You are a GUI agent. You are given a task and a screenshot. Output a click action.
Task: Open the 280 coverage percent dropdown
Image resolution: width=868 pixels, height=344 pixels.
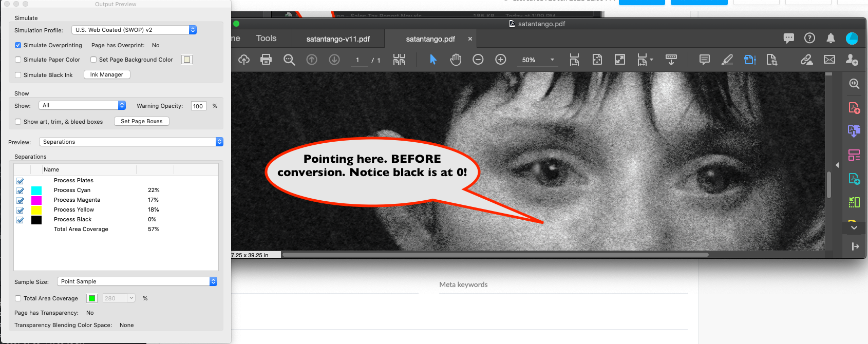[x=119, y=298]
